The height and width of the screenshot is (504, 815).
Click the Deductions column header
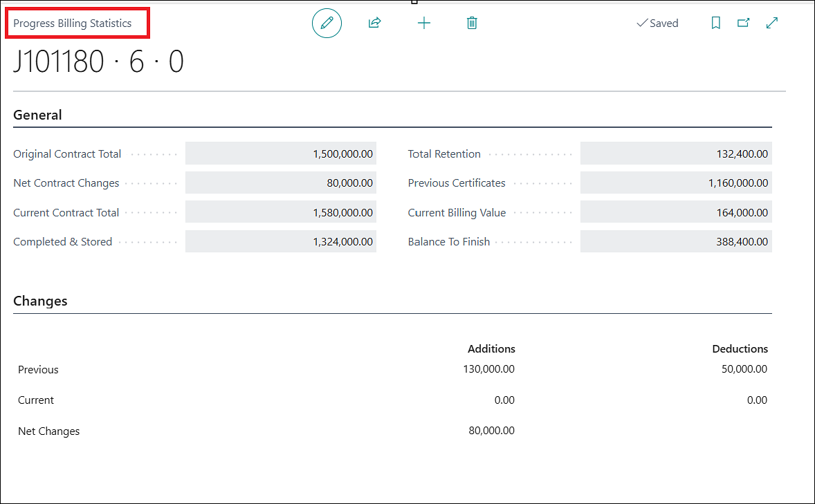coord(740,348)
